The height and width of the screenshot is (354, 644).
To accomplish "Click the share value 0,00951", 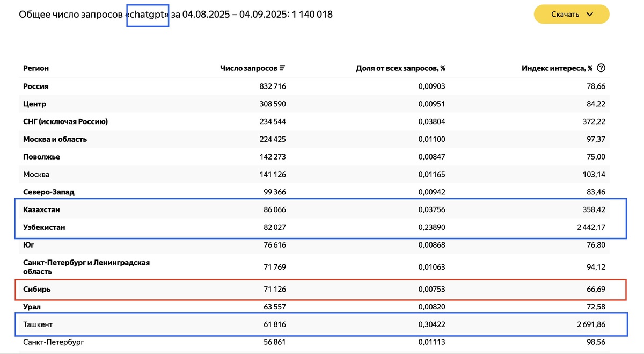I will pos(431,104).
